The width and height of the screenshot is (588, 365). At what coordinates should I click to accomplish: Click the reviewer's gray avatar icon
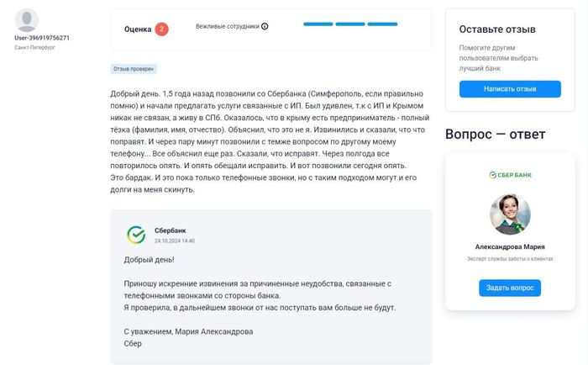(27, 20)
